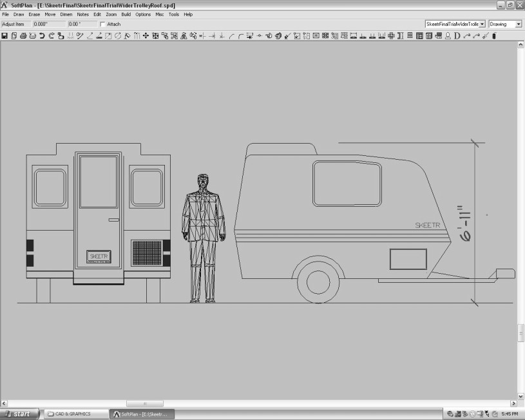Open the Options menu

click(x=143, y=14)
